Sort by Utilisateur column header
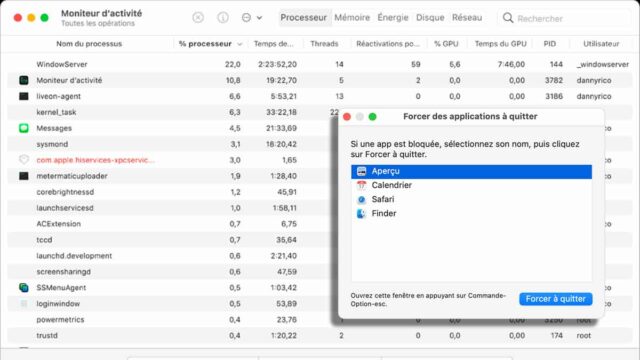Image resolution: width=640 pixels, height=360 pixels. click(x=601, y=44)
